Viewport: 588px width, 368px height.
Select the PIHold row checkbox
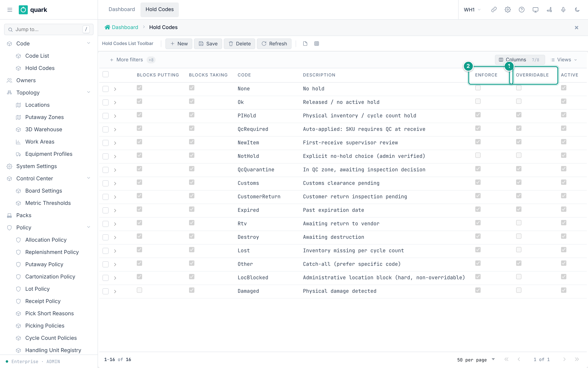click(x=105, y=116)
